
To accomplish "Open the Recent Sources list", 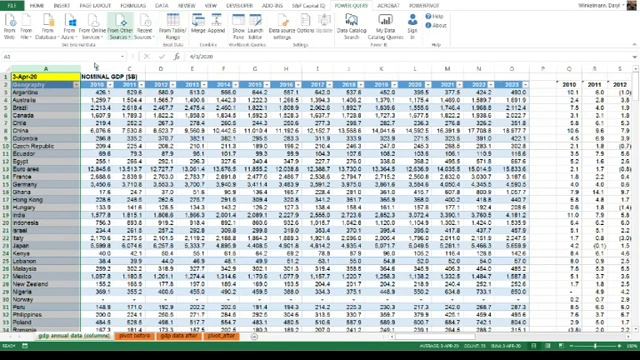I will coord(144,27).
